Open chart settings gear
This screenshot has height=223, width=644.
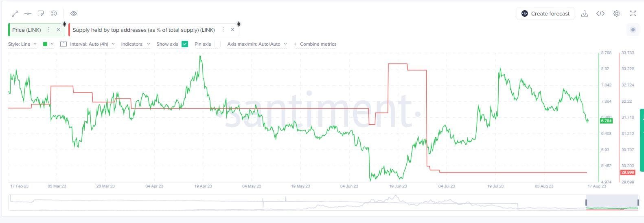[x=617, y=13]
